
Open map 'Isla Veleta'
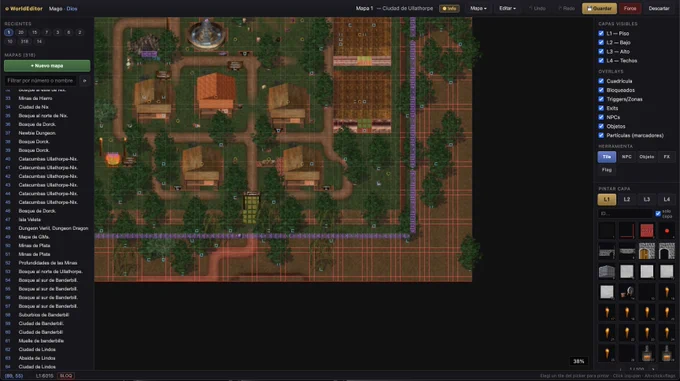(x=47, y=220)
